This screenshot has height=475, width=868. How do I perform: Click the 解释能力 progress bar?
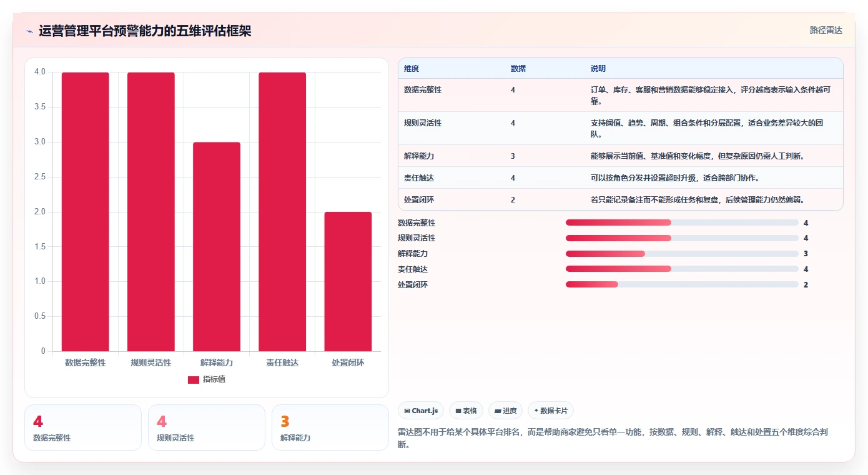coord(682,254)
